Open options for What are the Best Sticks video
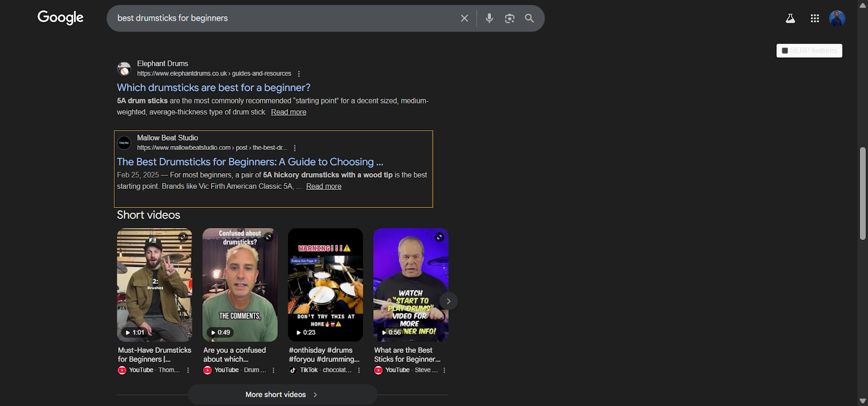 (444, 370)
